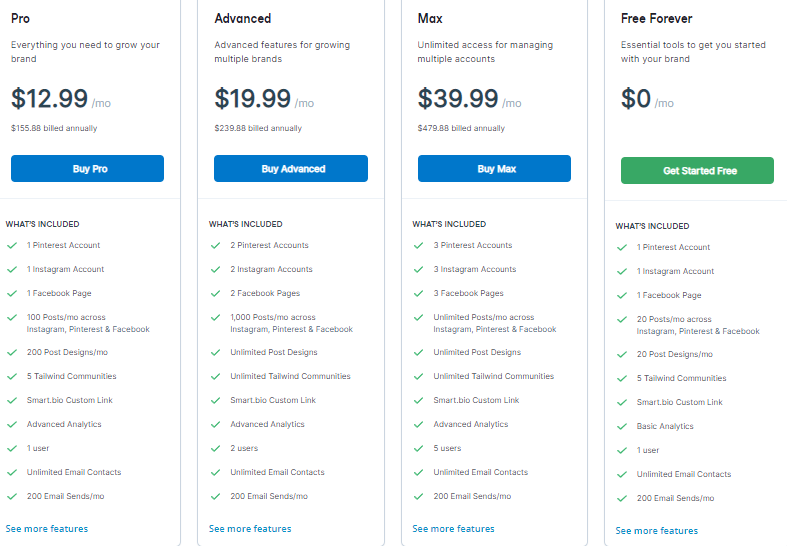The width and height of the screenshot is (787, 546).
Task: Click checkmark next to 1,000 Posts/mo
Action: point(215,317)
